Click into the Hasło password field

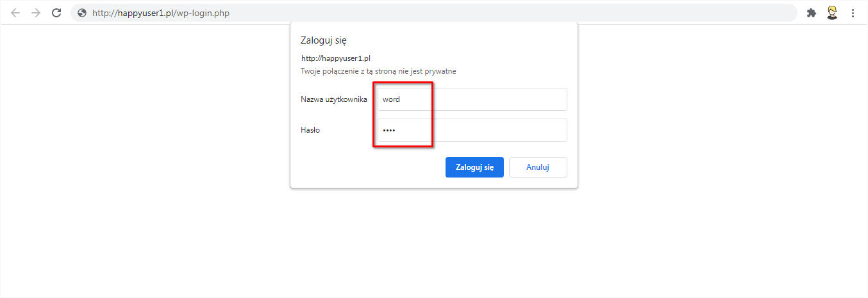point(472,130)
